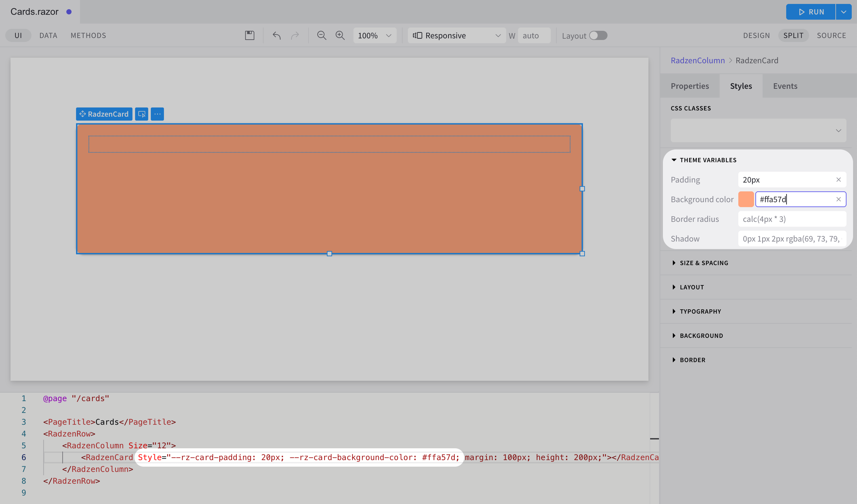857x504 pixels.
Task: Click the RadzenColumn breadcrumb link
Action: click(698, 60)
